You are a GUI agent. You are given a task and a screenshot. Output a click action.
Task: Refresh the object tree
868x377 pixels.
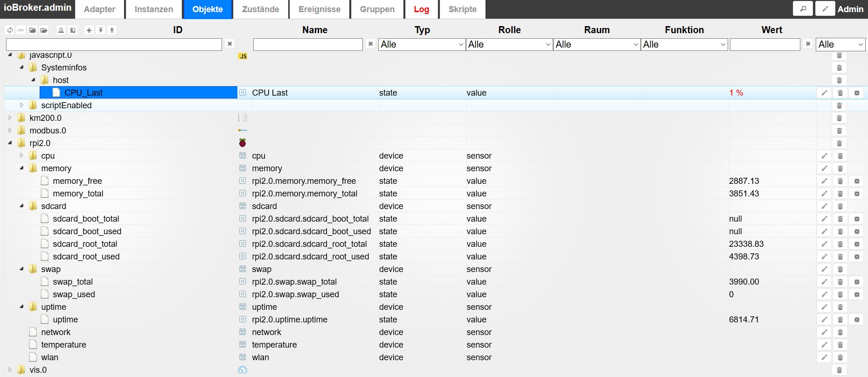click(x=10, y=30)
